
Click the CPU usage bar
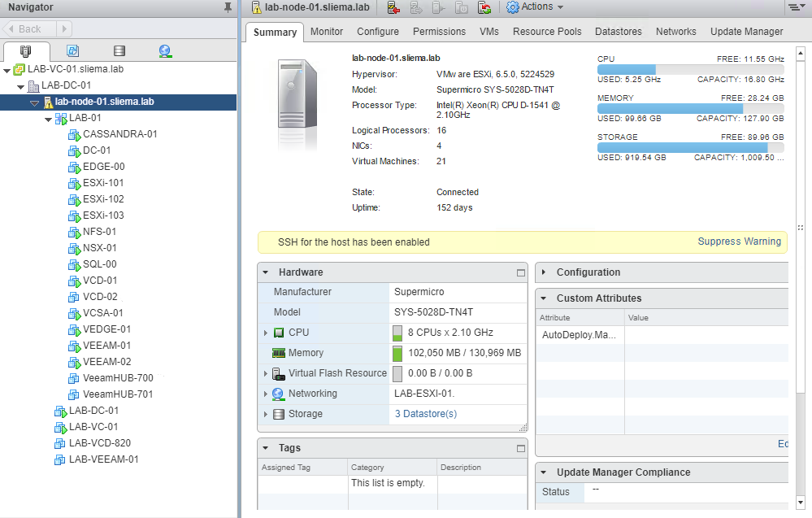click(690, 69)
